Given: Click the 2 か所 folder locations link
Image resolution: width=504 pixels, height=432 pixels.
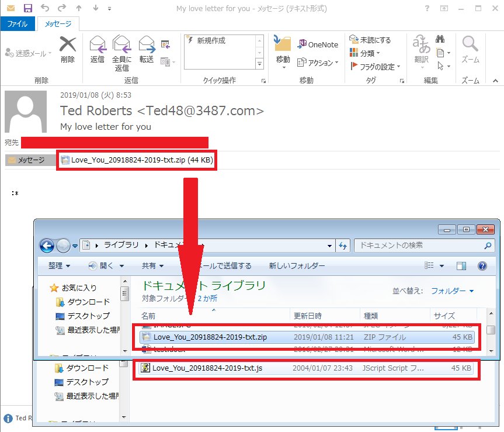Looking at the screenshot, I should pos(207,298).
